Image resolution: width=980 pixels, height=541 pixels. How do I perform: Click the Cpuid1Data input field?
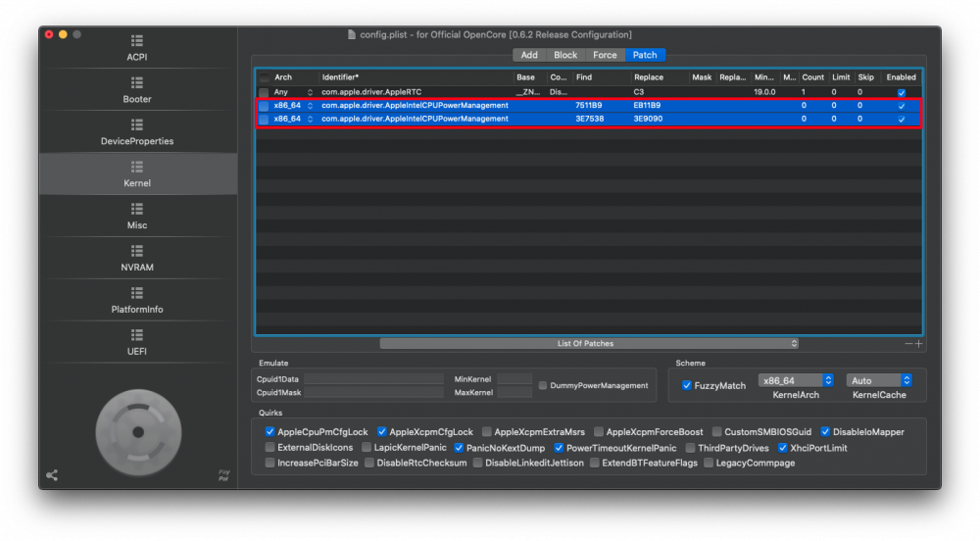pos(373,379)
